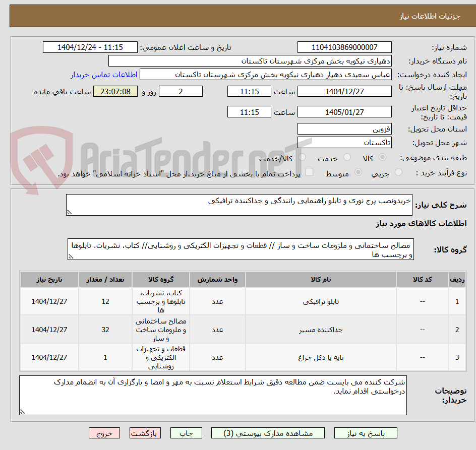Click the resize handle of شرح کلی نیاز box
476x450 pixels.
(69, 213)
